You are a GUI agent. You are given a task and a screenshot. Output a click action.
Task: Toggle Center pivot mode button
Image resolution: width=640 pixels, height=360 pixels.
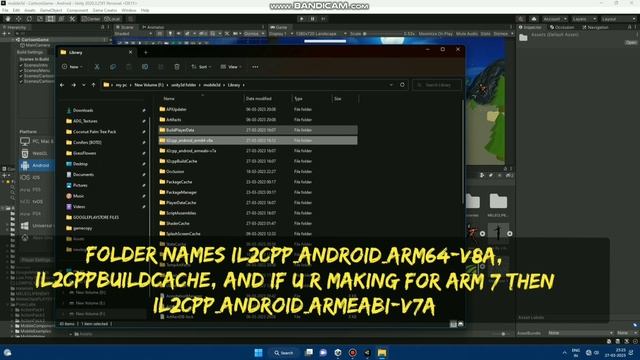point(91,19)
